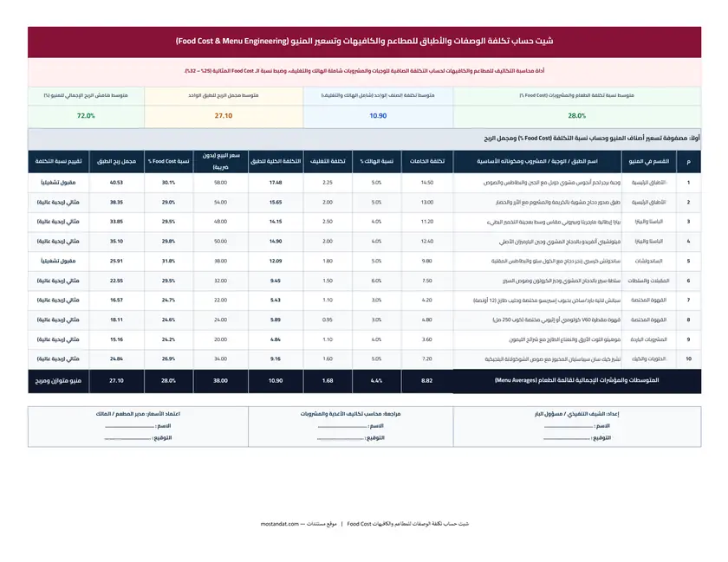The height and width of the screenshot is (562, 728).
Task: Select the 6.0% waste value in row 6
Action: (376, 281)
